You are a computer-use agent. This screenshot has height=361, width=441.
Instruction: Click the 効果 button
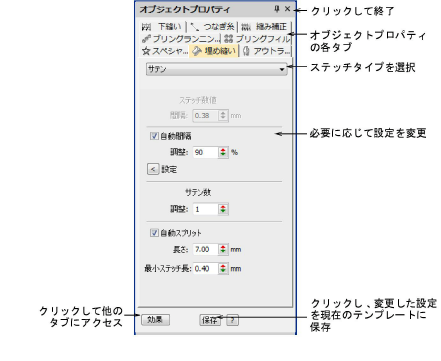click(155, 319)
